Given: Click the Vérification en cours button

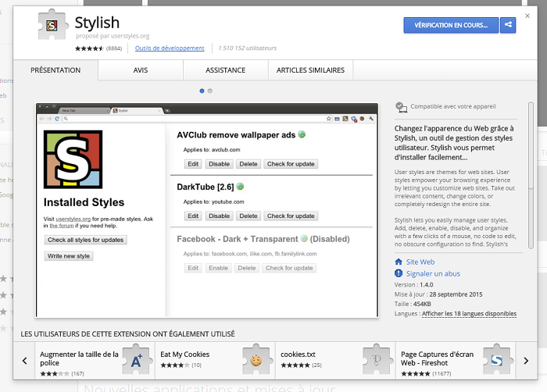Looking at the screenshot, I should pos(451,25).
